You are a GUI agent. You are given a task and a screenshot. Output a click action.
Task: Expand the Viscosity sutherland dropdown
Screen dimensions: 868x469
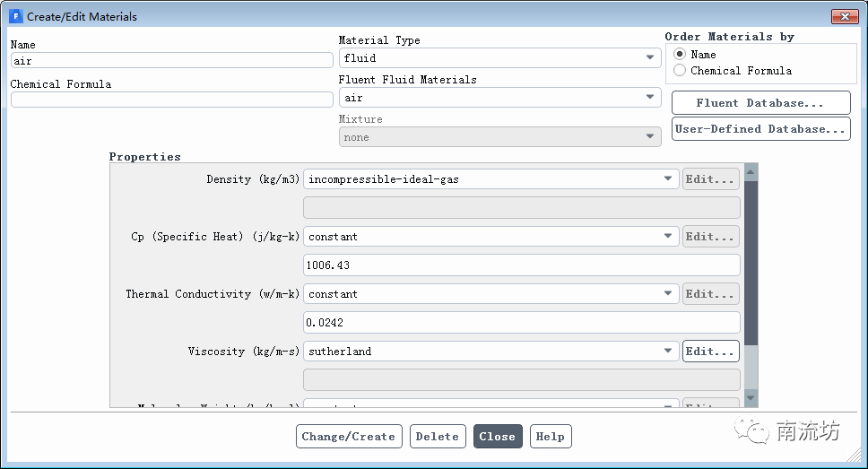[491, 352]
